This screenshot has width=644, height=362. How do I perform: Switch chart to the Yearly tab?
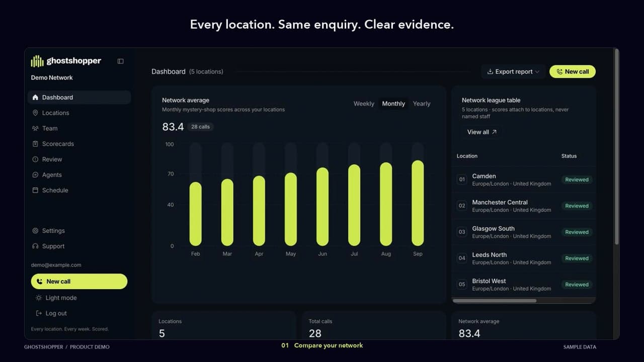[x=422, y=104]
